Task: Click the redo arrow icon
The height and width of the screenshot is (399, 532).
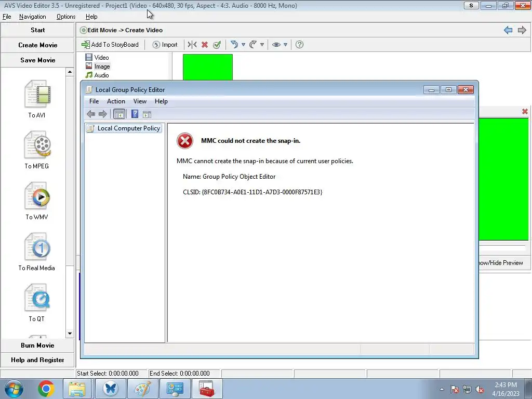Action: tap(253, 45)
